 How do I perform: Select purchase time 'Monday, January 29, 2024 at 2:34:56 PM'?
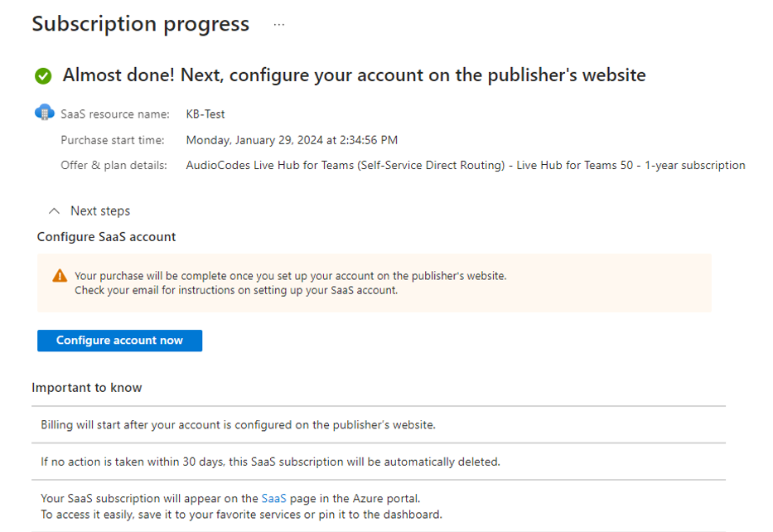[x=292, y=140]
